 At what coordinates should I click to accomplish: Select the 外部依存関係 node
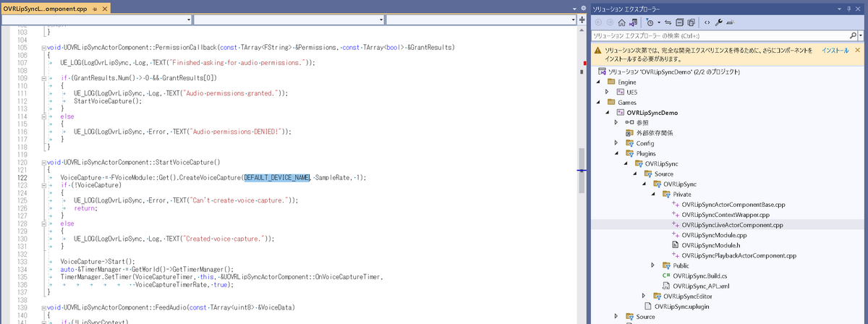point(655,133)
